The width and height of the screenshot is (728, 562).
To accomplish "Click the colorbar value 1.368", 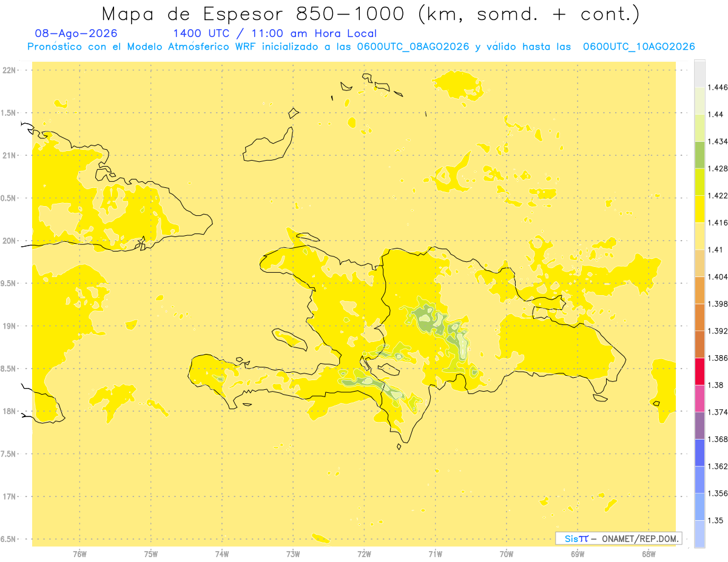I will (717, 440).
